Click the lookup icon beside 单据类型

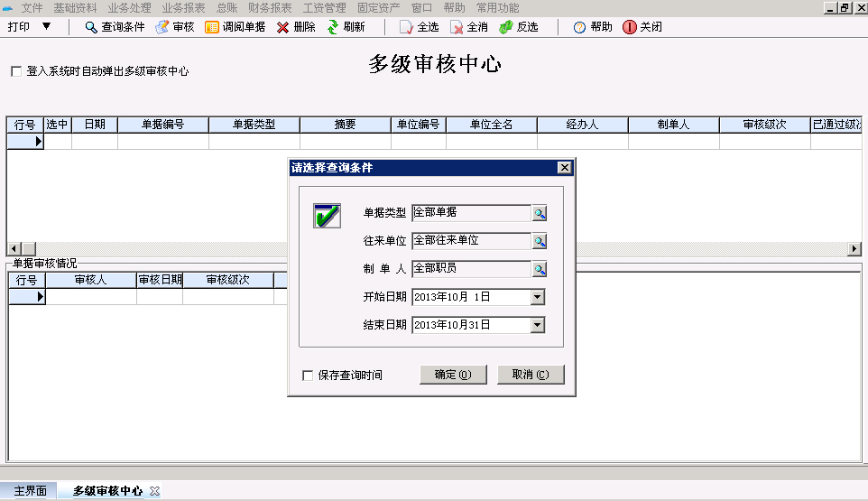click(540, 213)
